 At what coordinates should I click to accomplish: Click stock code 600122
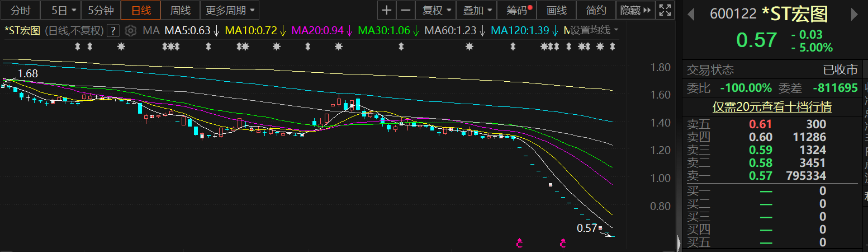pos(733,13)
